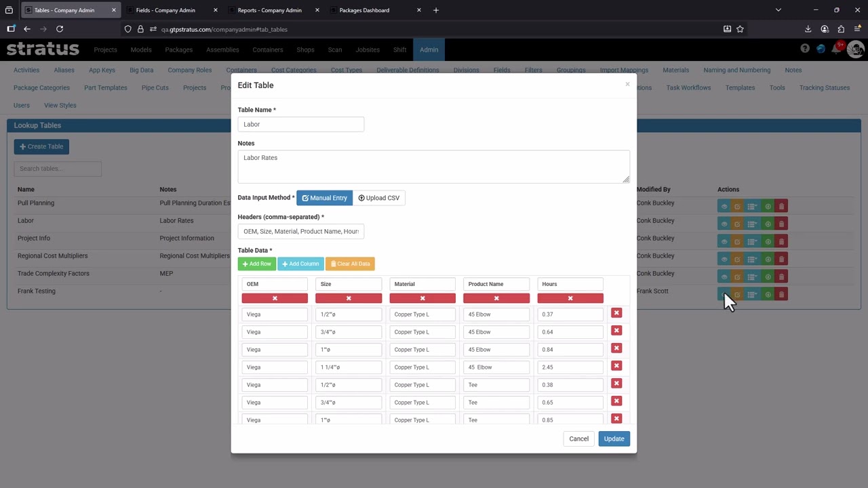Click the Search tables input box
Image resolution: width=868 pixels, height=488 pixels.
58,168
